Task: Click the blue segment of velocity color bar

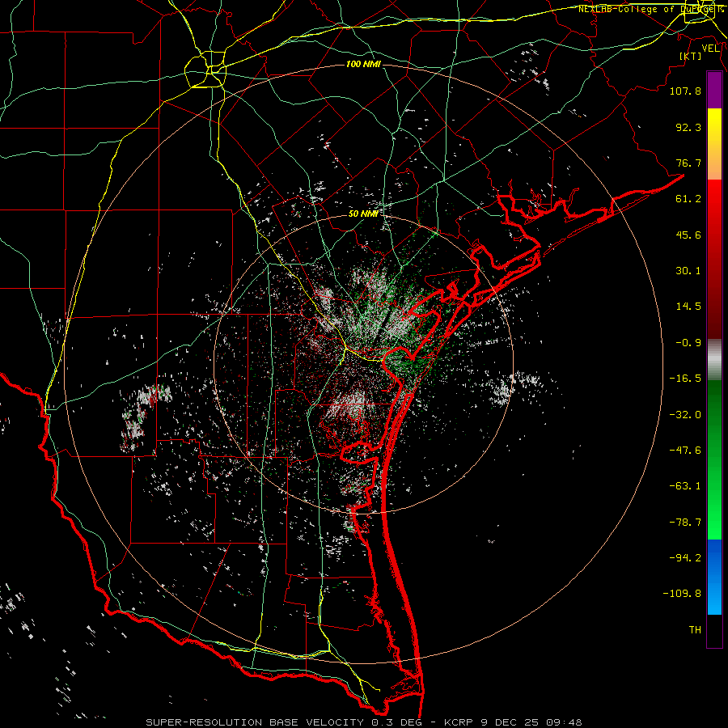Action: 714,577
